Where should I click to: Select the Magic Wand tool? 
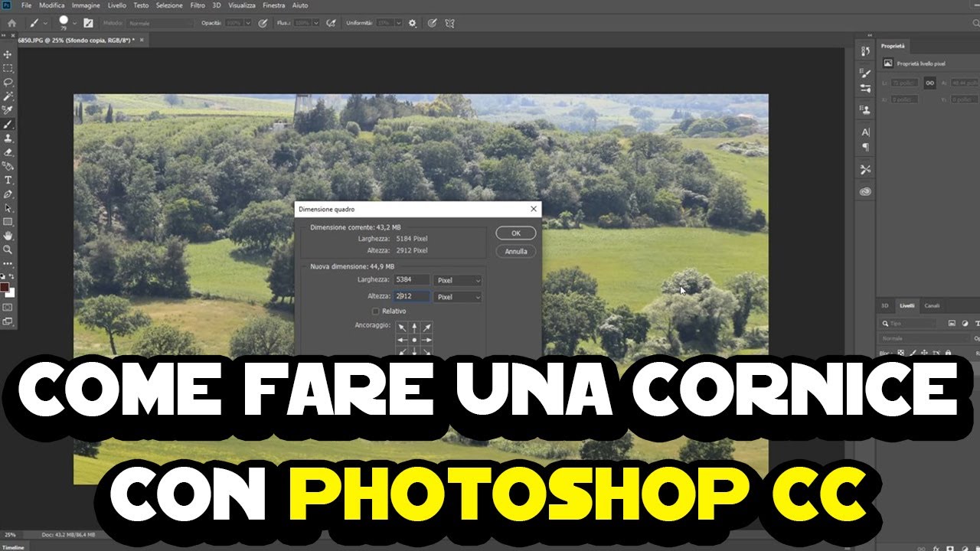[x=8, y=96]
